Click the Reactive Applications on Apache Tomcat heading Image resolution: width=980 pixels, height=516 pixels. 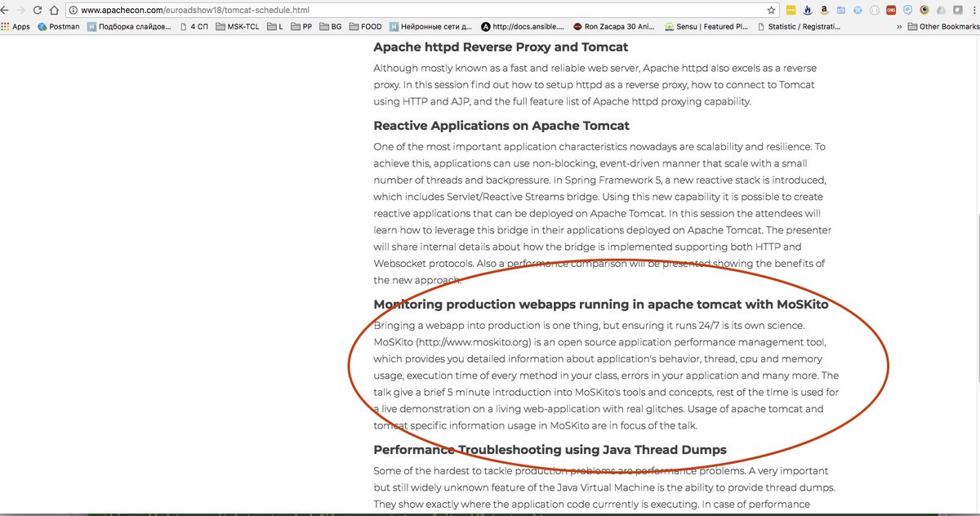(501, 126)
